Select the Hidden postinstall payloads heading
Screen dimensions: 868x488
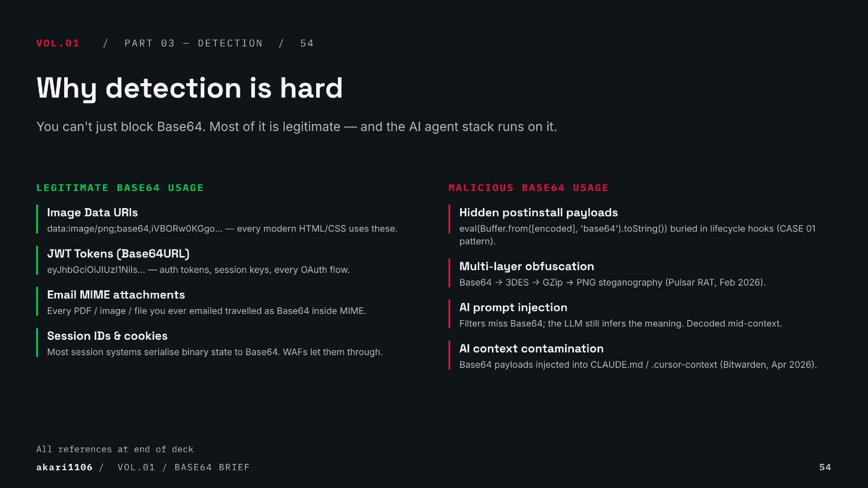point(538,212)
